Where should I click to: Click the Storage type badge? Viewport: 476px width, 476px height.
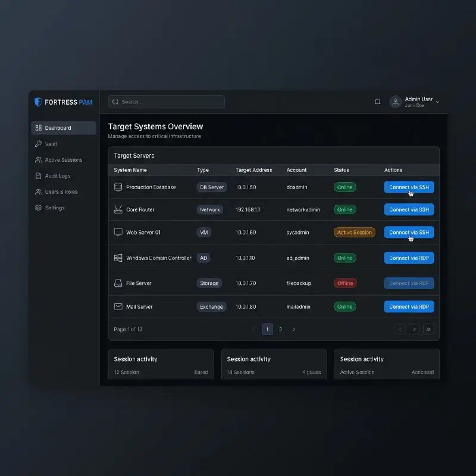coord(209,283)
